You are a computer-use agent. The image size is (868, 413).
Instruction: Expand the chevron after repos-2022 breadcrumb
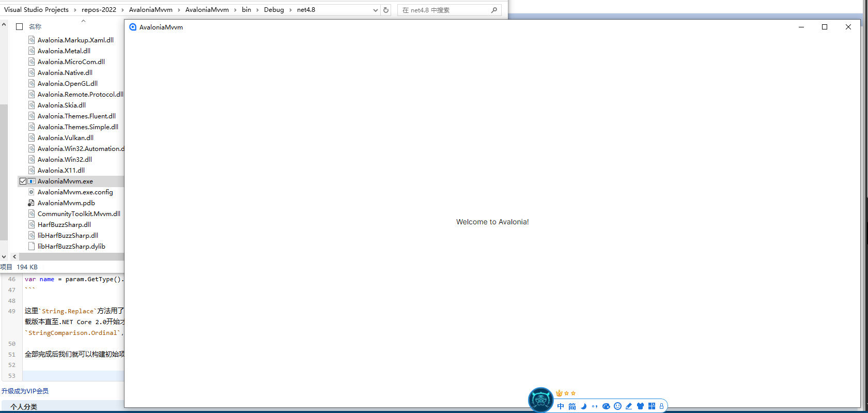click(x=122, y=10)
